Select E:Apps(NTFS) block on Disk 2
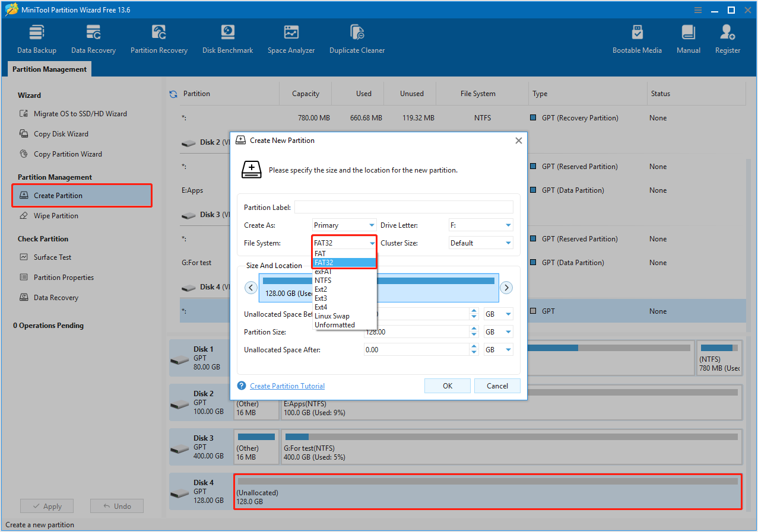Viewport: 758px width, 532px height. point(512,402)
